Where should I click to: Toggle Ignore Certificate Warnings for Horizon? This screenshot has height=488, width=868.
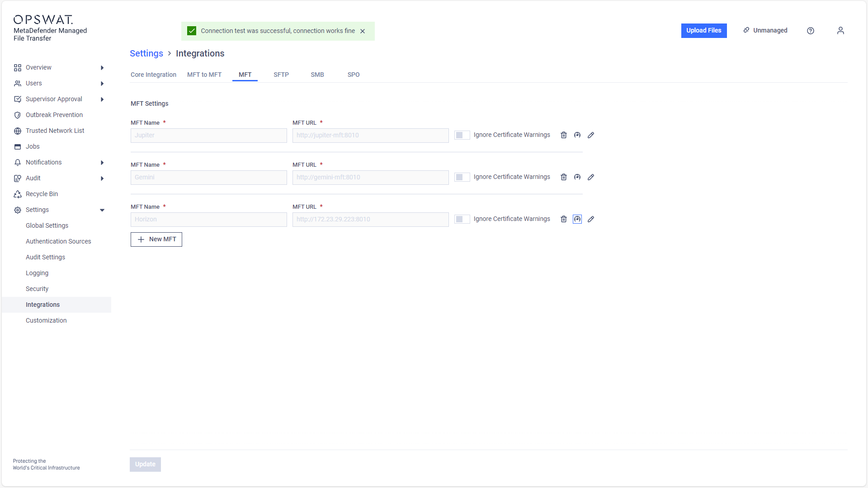click(x=462, y=219)
